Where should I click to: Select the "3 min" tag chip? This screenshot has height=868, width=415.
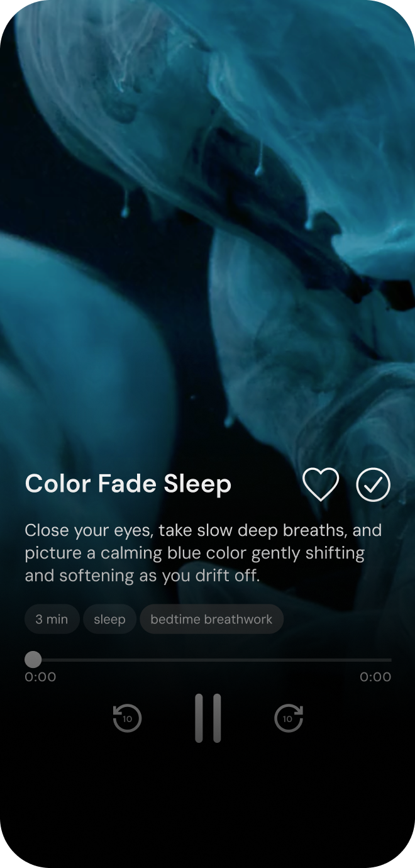[x=52, y=620]
